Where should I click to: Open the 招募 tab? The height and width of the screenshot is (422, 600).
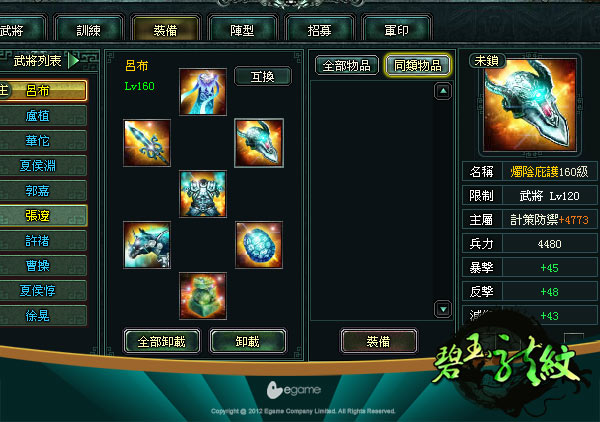320,29
